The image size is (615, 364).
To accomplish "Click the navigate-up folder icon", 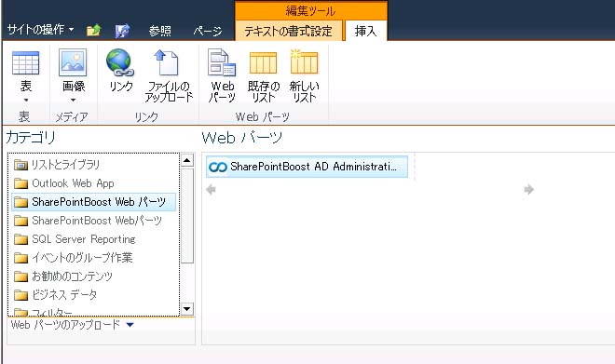I will 94,30.
